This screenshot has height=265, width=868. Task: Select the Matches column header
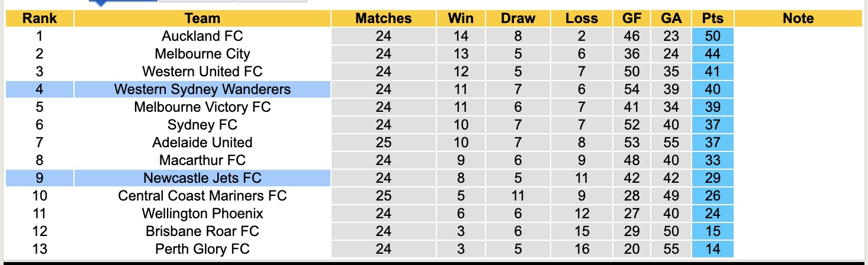tap(383, 18)
